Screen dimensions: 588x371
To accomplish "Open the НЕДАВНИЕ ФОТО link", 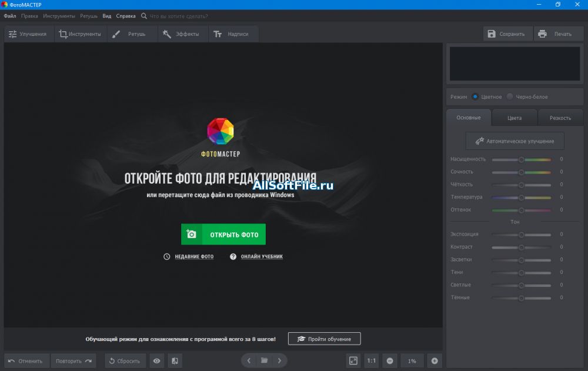I will coord(194,256).
